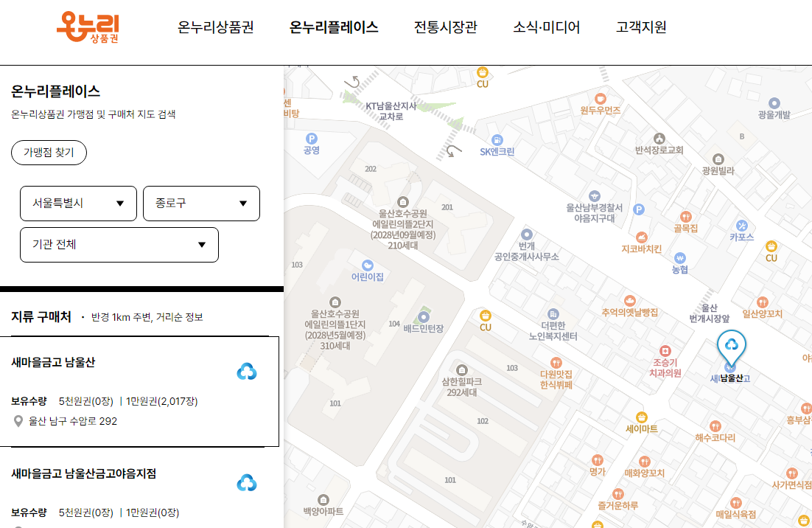
Task: Open the 고객지원 menu
Action: click(641, 27)
